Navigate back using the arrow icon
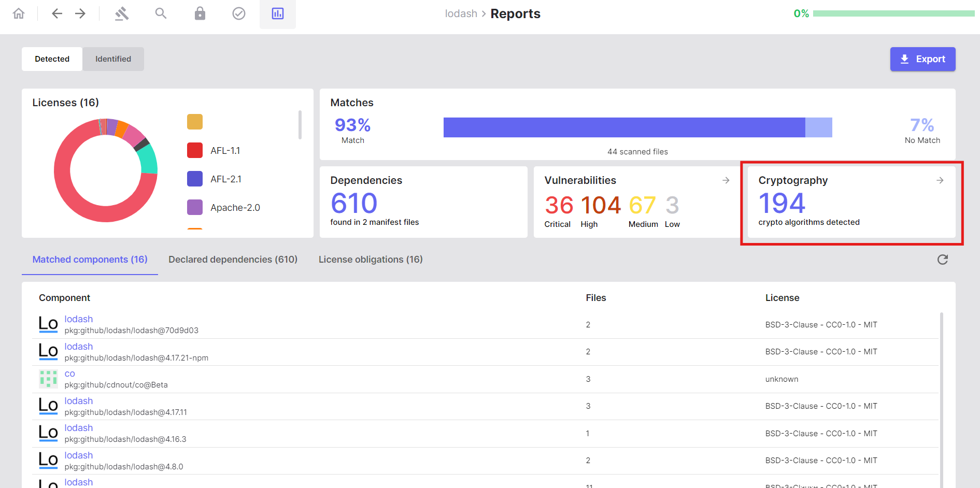 click(x=56, y=13)
